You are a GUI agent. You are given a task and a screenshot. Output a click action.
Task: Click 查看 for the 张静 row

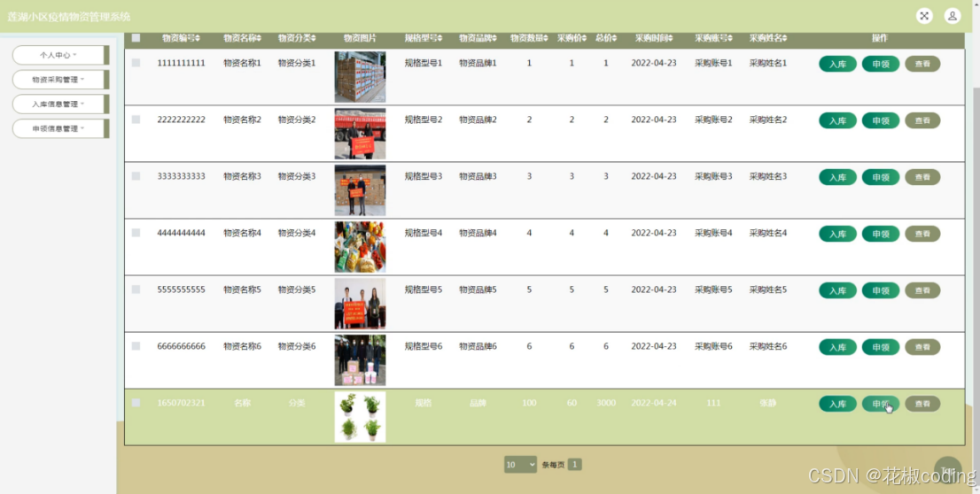[922, 404]
